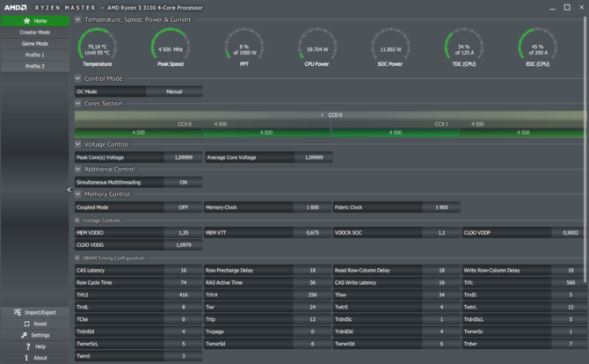Toggle Simultaneous Multithreading ON value
Image resolution: width=589 pixels, height=364 pixels.
(184, 182)
